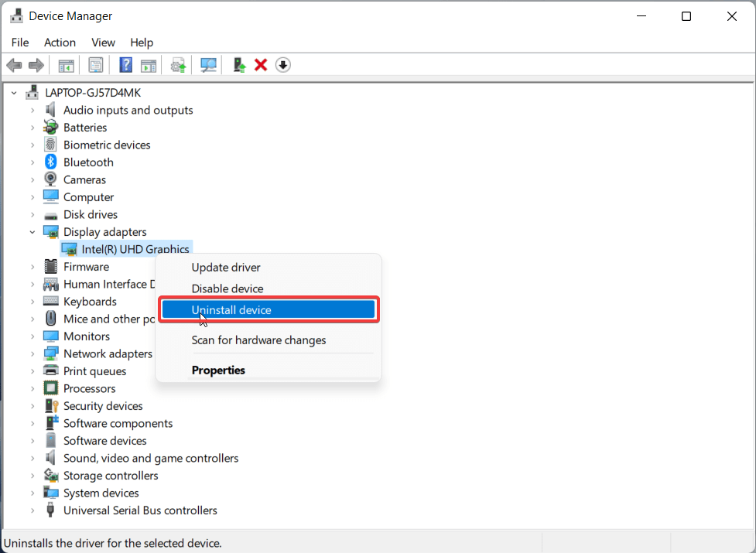756x553 pixels.
Task: Open Help using the blue question mark icon
Action: coord(125,64)
